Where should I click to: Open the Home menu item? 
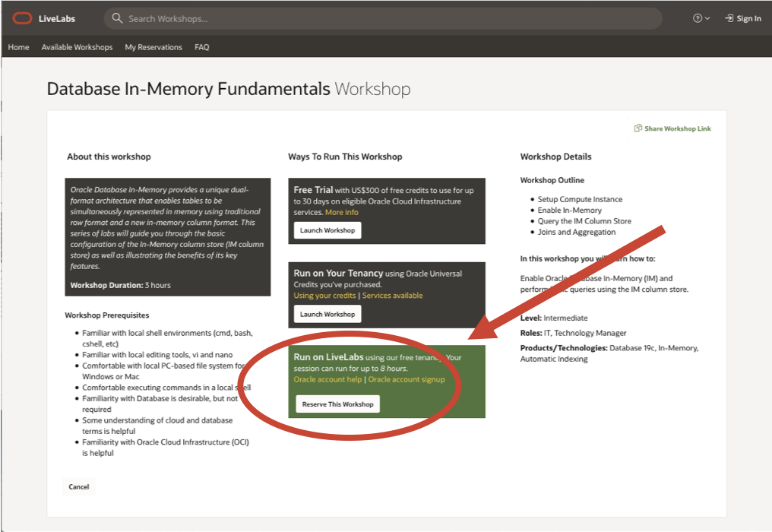[x=18, y=47]
